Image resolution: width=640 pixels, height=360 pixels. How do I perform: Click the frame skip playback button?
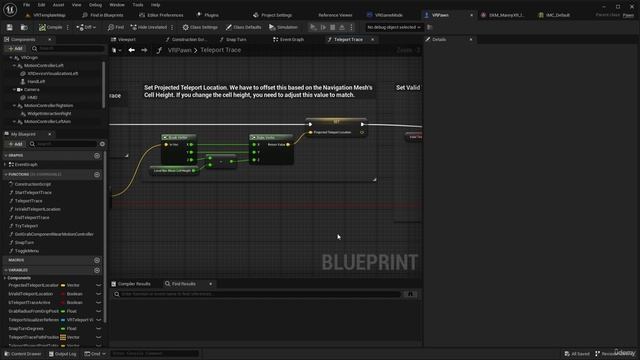323,27
